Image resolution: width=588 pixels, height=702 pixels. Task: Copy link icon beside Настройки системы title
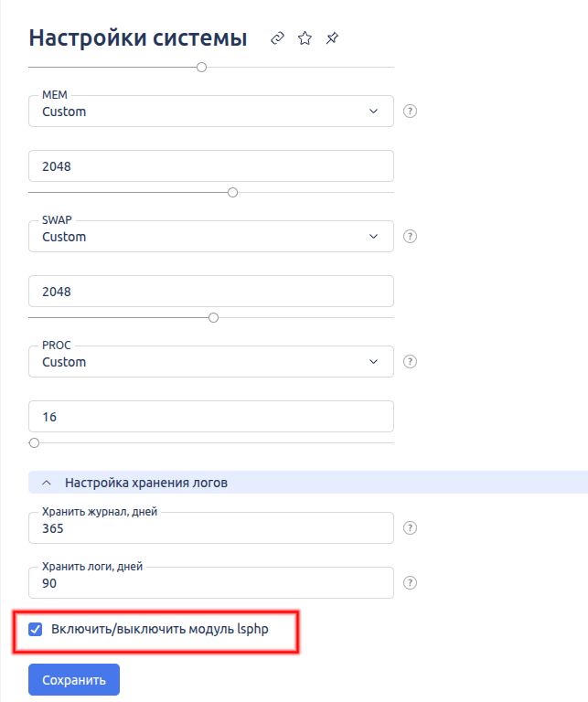tap(278, 38)
